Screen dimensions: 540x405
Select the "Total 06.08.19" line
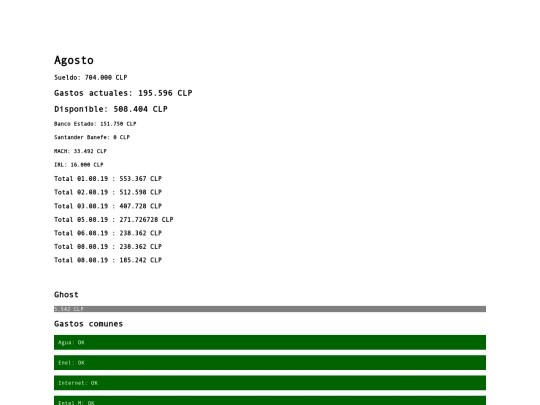108,233
